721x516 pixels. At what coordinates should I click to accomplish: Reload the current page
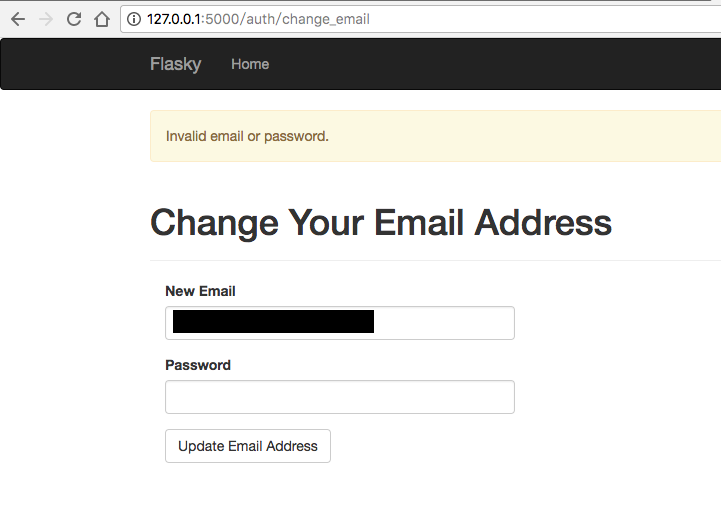click(74, 19)
